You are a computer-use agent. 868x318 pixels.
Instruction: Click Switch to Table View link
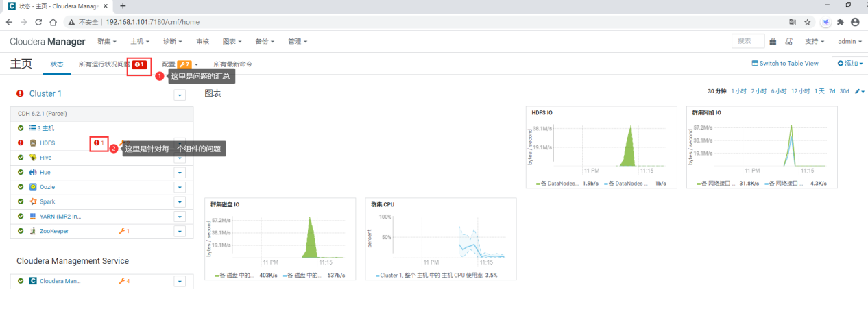click(x=785, y=63)
